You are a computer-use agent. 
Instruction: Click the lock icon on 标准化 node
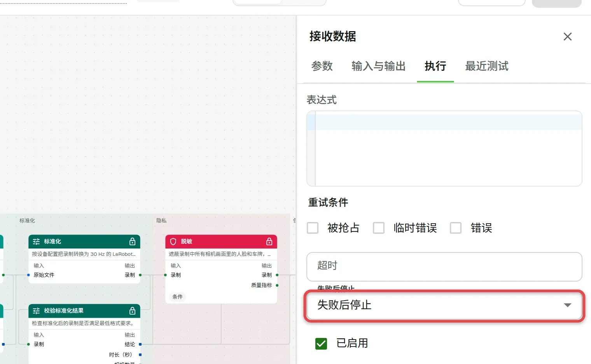click(132, 241)
